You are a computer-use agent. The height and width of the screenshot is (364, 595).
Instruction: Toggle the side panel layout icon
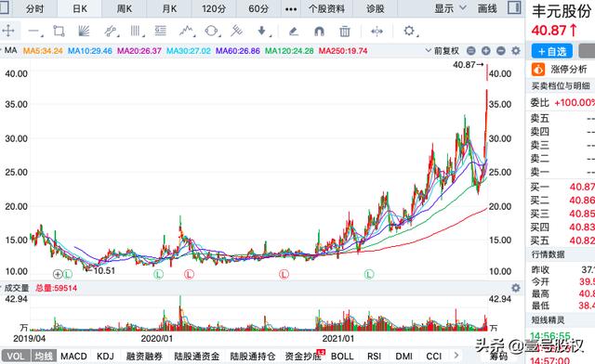(514, 7)
